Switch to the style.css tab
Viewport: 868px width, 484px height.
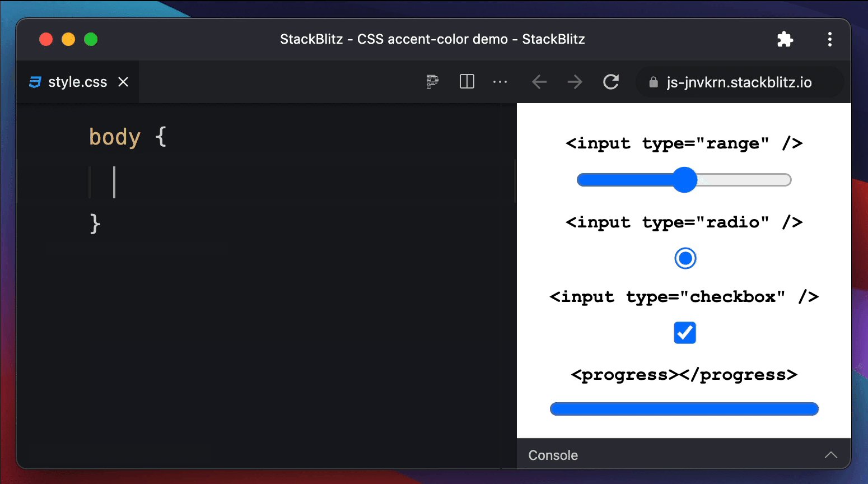coord(77,82)
